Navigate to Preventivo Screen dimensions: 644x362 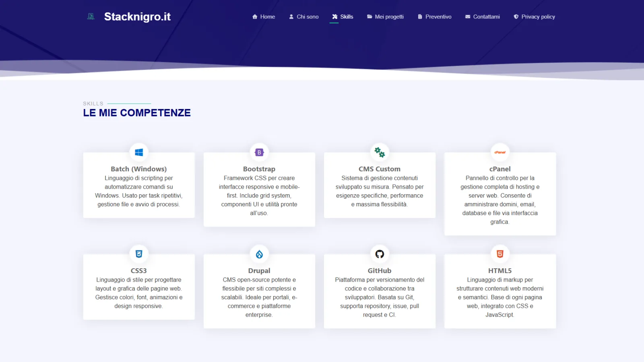pyautogui.click(x=435, y=17)
